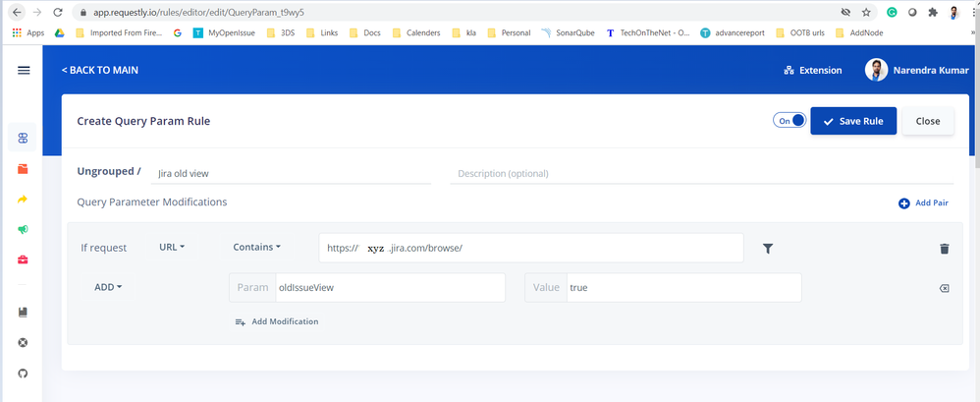
Task: Click the Narendra Kumar user avatar
Action: [876, 70]
